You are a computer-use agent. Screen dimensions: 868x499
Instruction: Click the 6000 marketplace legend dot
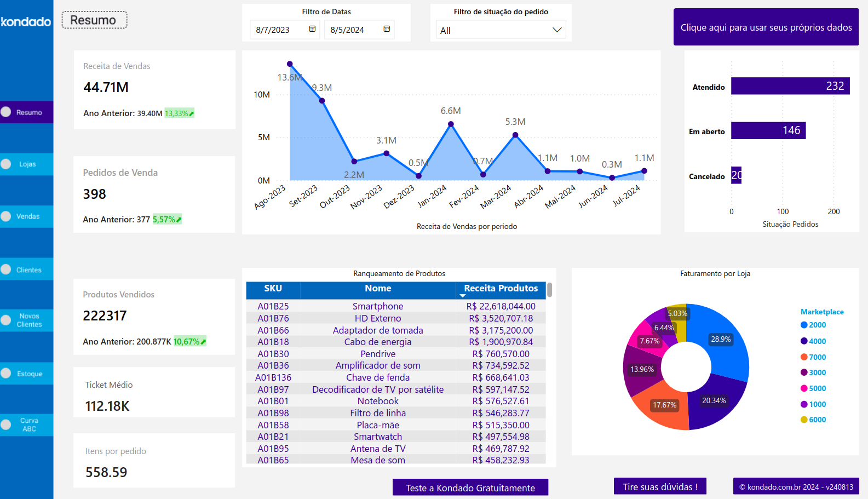click(804, 420)
